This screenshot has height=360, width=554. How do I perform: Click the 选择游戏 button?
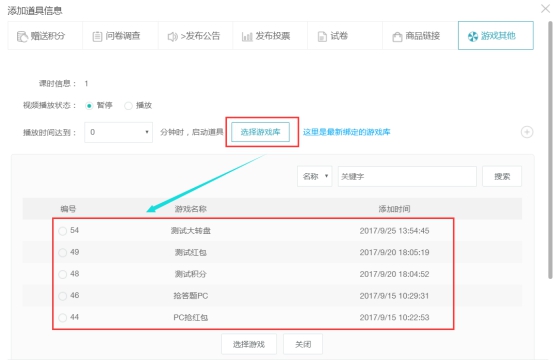(249, 344)
